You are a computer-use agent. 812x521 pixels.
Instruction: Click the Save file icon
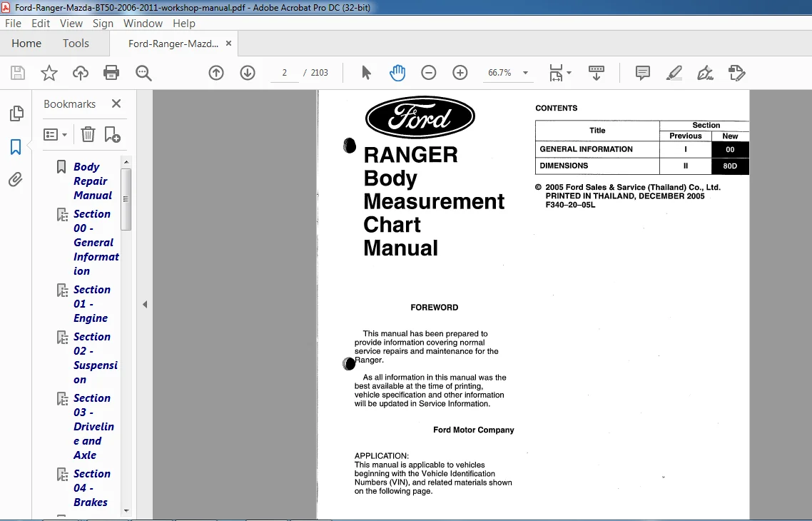click(18, 73)
